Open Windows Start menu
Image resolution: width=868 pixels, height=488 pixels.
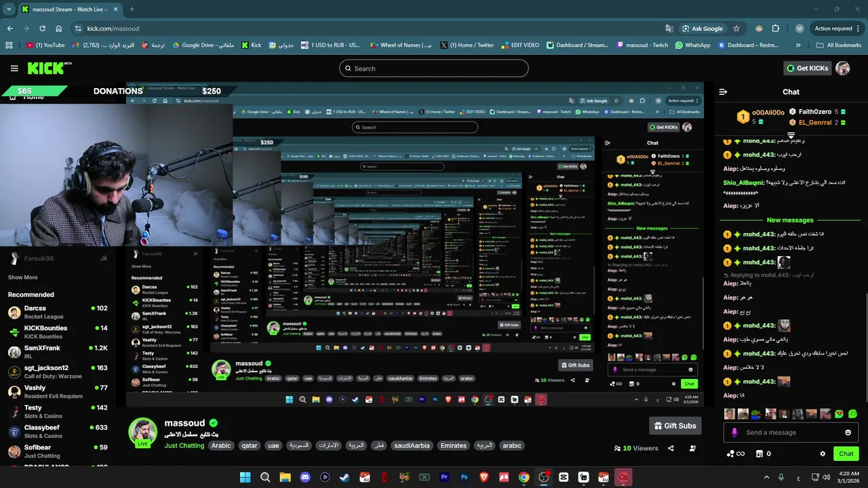(245, 477)
